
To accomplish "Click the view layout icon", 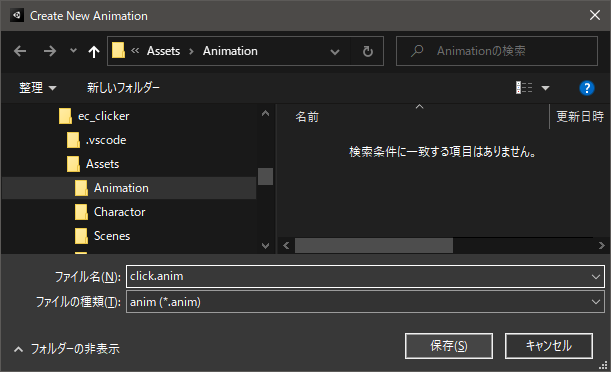I will [x=524, y=88].
